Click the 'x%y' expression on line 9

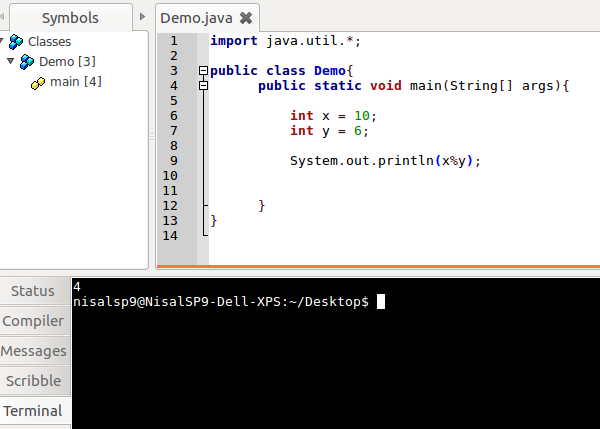point(454,161)
